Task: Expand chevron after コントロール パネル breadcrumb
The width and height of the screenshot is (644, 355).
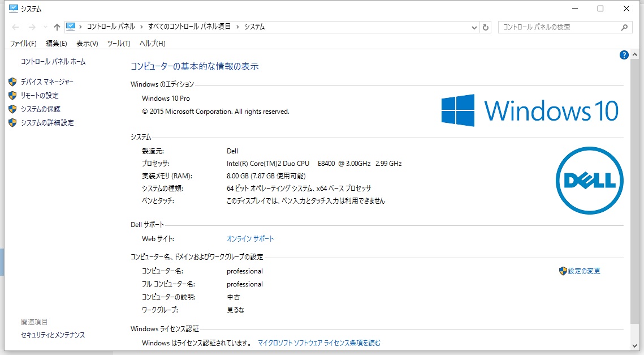Action: (141, 27)
